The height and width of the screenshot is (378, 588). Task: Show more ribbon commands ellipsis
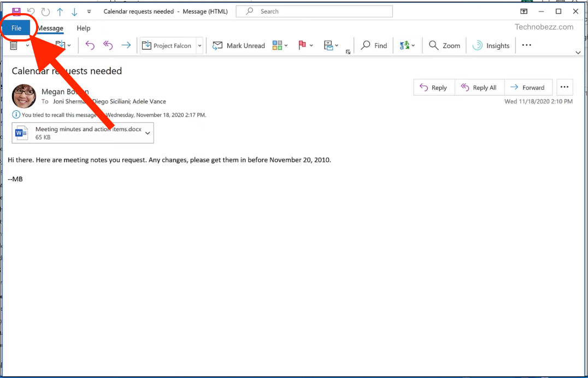coord(526,45)
